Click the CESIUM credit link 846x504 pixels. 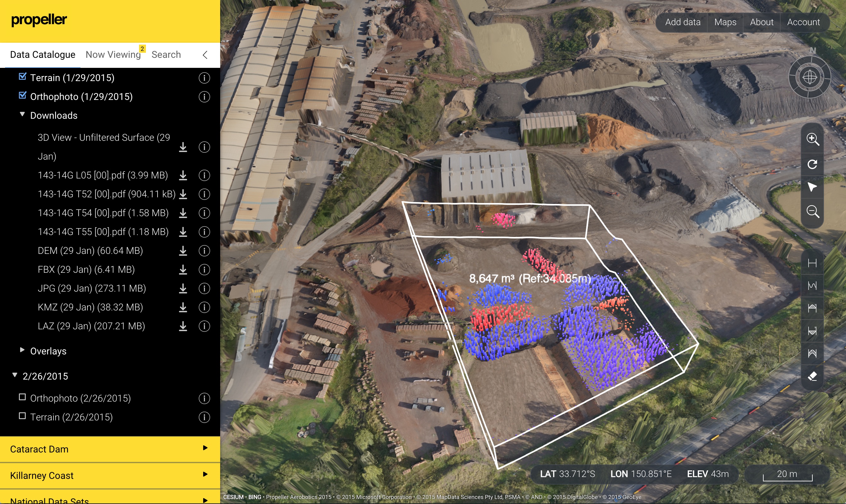(233, 497)
